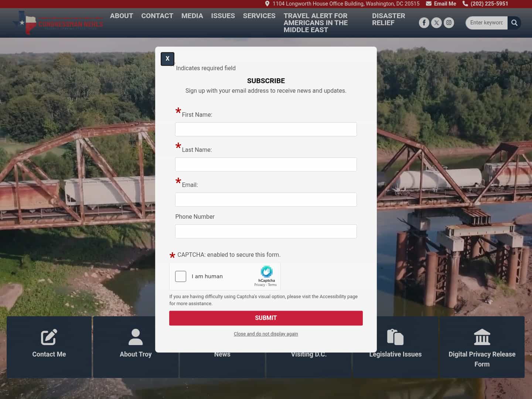Focus the Email field
The image size is (532, 399).
pyautogui.click(x=266, y=199)
